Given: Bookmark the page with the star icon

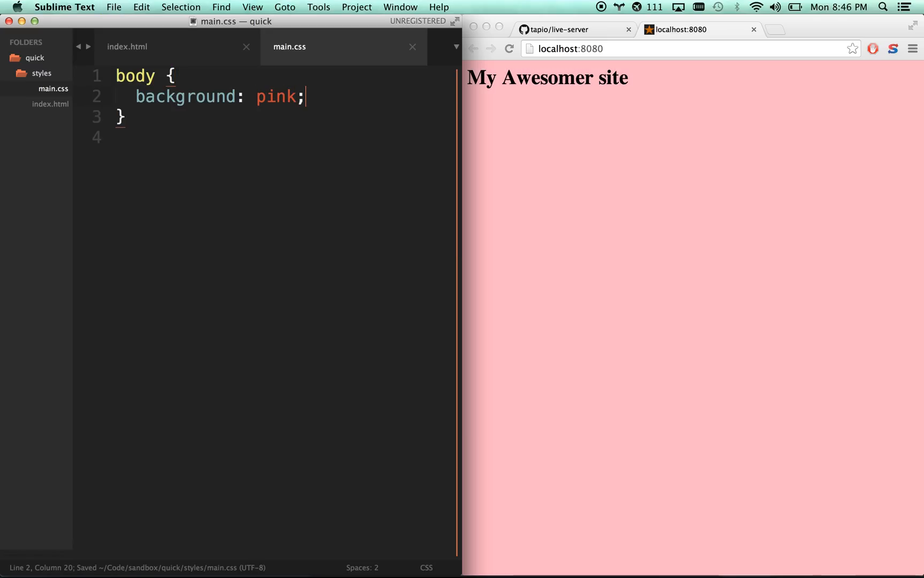Looking at the screenshot, I should (x=852, y=48).
